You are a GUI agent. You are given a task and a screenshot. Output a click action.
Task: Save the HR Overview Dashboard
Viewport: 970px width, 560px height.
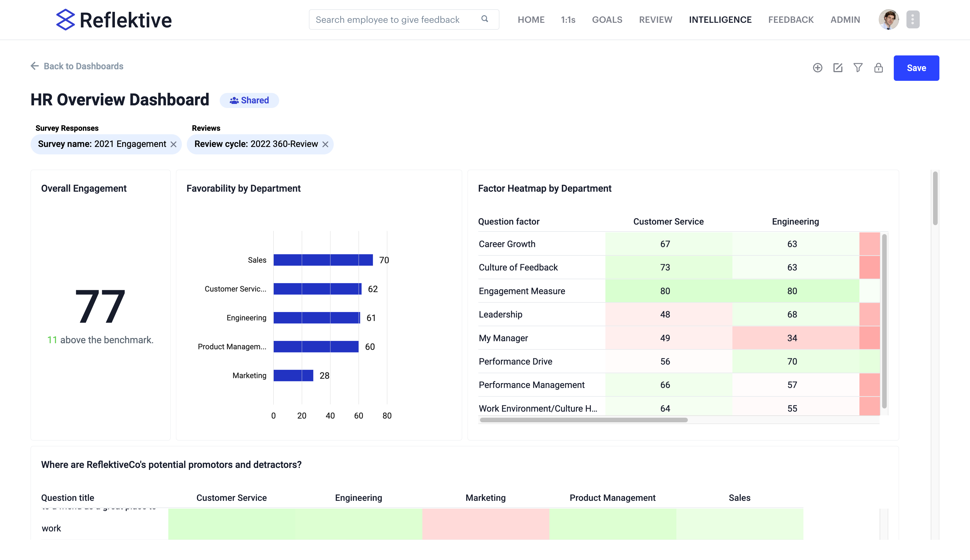point(917,68)
